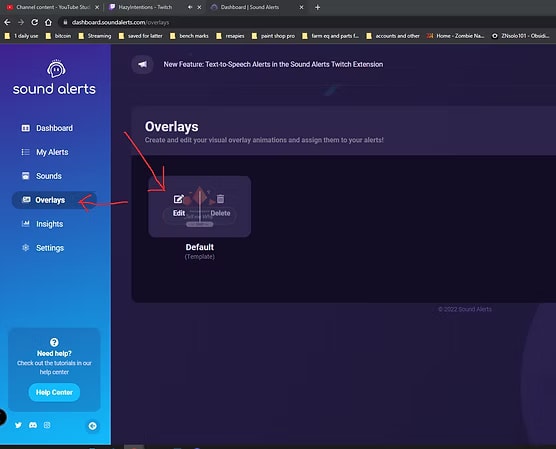Mute the HazyIntentions Twitch tab audio

pyautogui.click(x=190, y=7)
